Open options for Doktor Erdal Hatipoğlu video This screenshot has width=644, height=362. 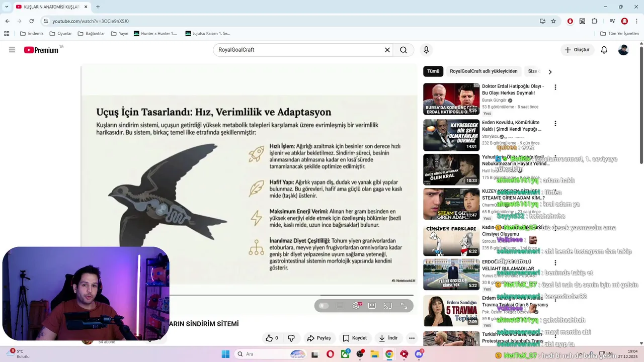[555, 87]
